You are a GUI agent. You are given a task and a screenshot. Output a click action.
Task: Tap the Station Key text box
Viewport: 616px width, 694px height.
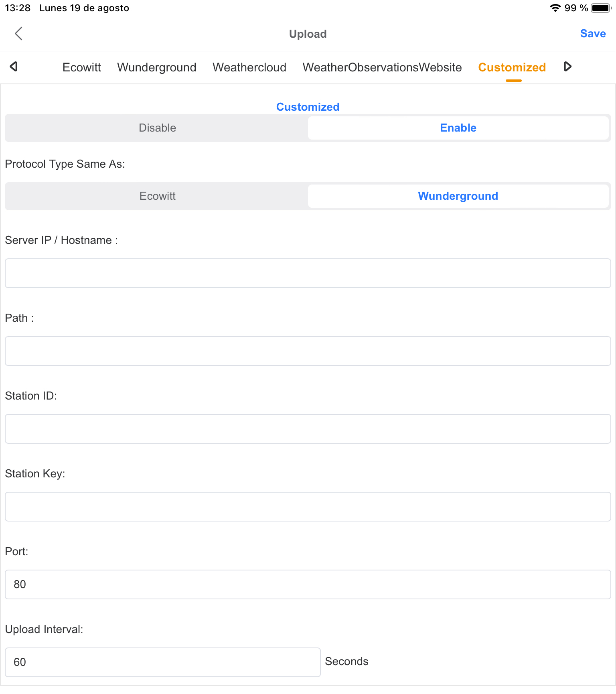click(x=308, y=507)
